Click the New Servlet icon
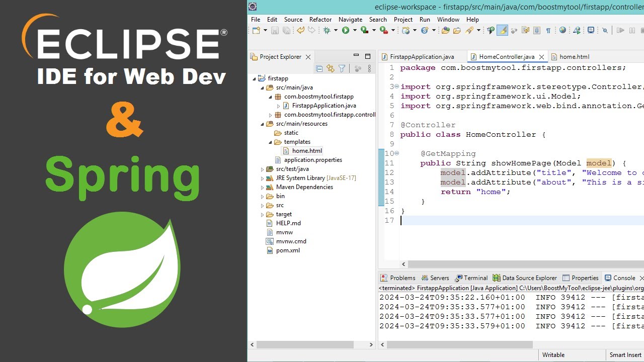 [x=425, y=31]
